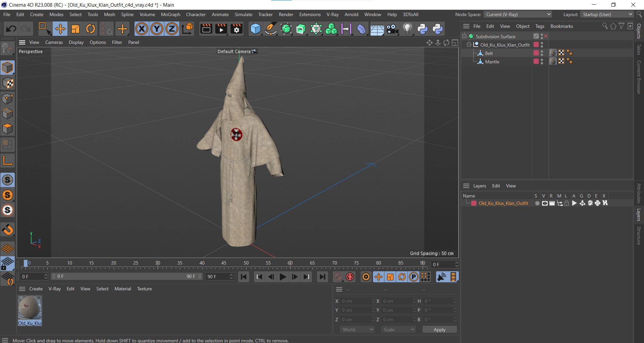Switch to Edges mode icon
This screenshot has width=644, height=343.
pyautogui.click(x=7, y=114)
